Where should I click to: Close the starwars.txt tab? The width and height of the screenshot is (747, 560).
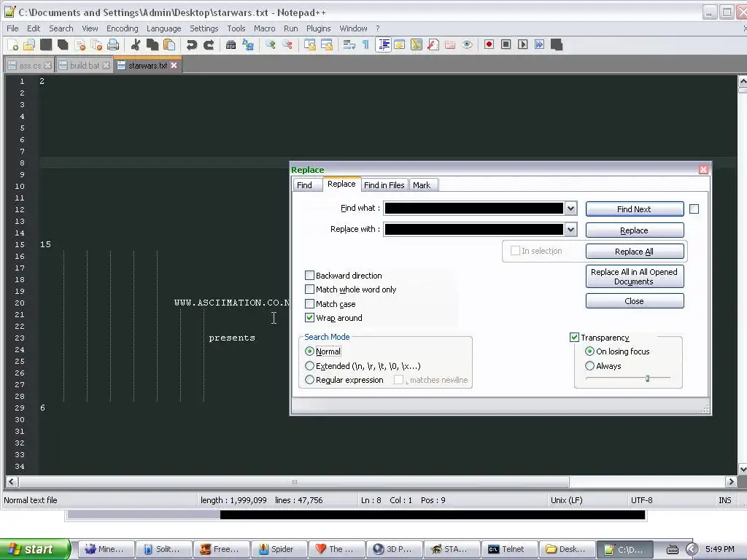click(x=174, y=65)
